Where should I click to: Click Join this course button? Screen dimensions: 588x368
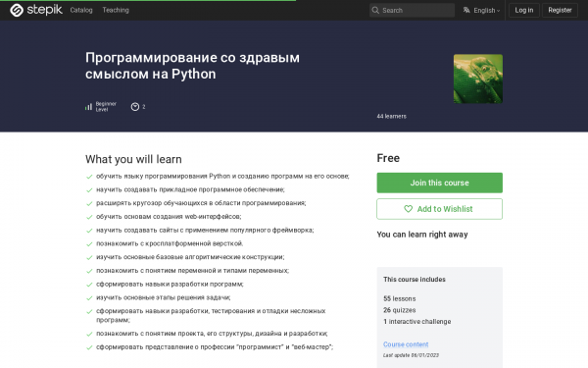pyautogui.click(x=439, y=183)
